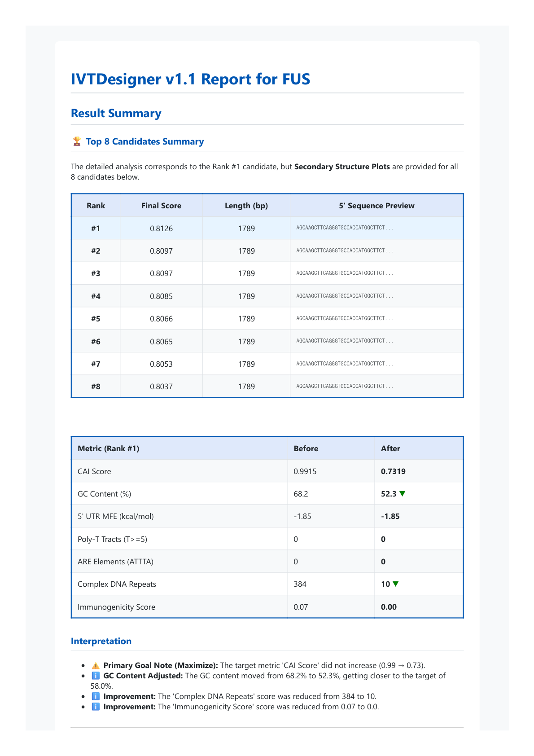Click the trophy icon beside Top 8 Candidates
The width and height of the screenshot is (534, 756).
pyautogui.click(x=77, y=141)
